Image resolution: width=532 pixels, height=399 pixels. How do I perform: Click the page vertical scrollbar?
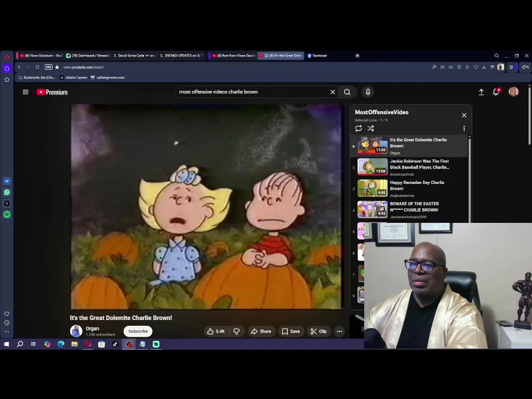coord(529,117)
